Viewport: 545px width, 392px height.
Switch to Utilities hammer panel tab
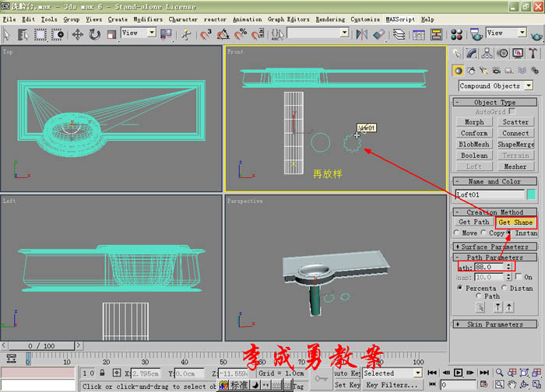[533, 53]
